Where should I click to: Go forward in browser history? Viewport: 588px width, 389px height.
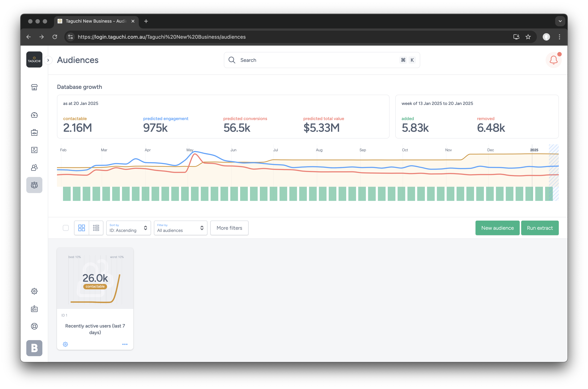pyautogui.click(x=41, y=37)
